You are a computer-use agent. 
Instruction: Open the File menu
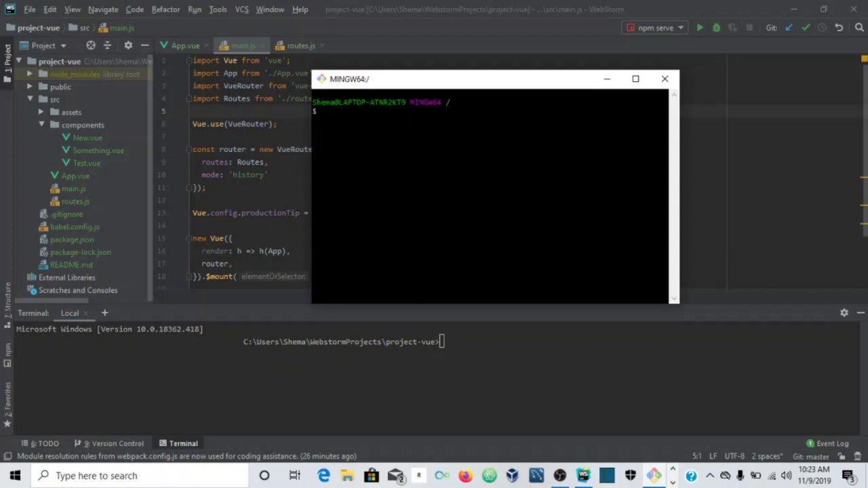point(30,9)
